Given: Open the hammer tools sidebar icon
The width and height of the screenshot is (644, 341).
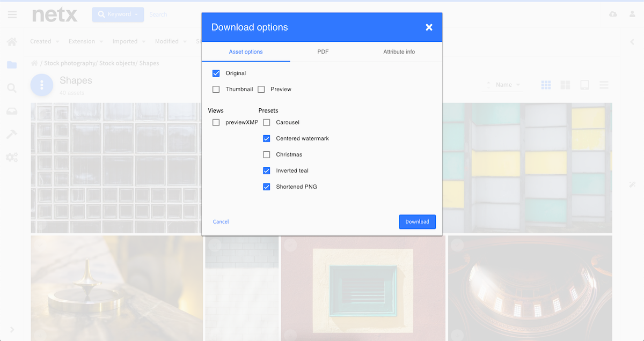Looking at the screenshot, I should pyautogui.click(x=12, y=134).
